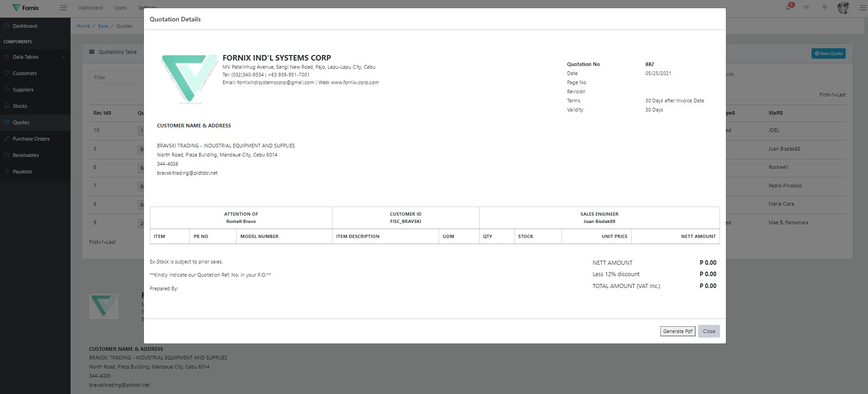Open Customers from the sidebar
The width and height of the screenshot is (868, 394).
25,73
